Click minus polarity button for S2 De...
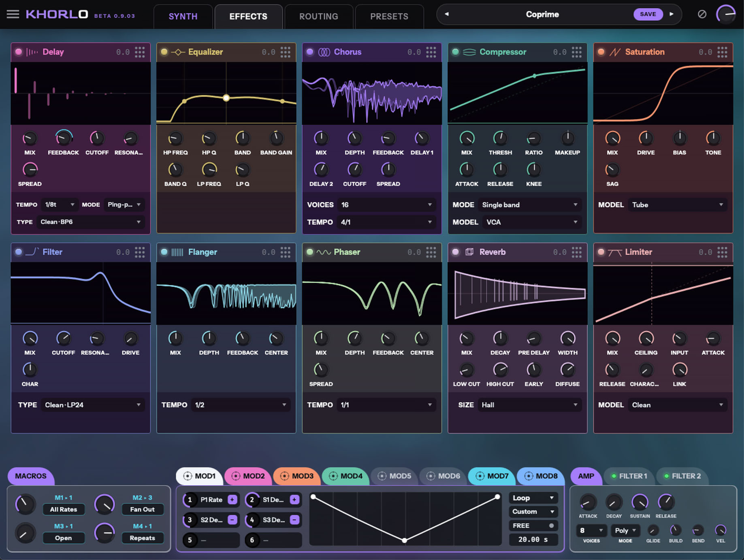The height and width of the screenshot is (560, 744). pyautogui.click(x=232, y=520)
